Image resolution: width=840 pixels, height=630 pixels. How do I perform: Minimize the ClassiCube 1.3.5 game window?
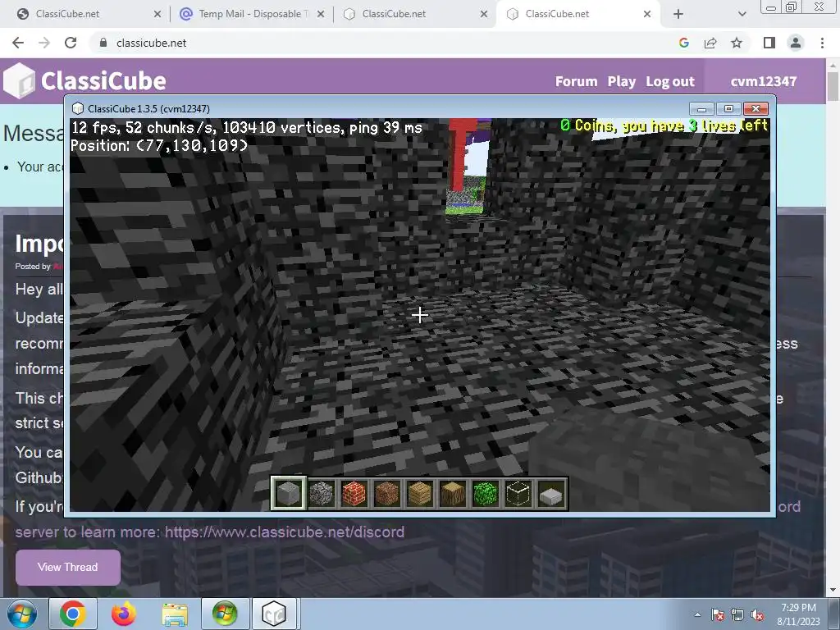(701, 109)
